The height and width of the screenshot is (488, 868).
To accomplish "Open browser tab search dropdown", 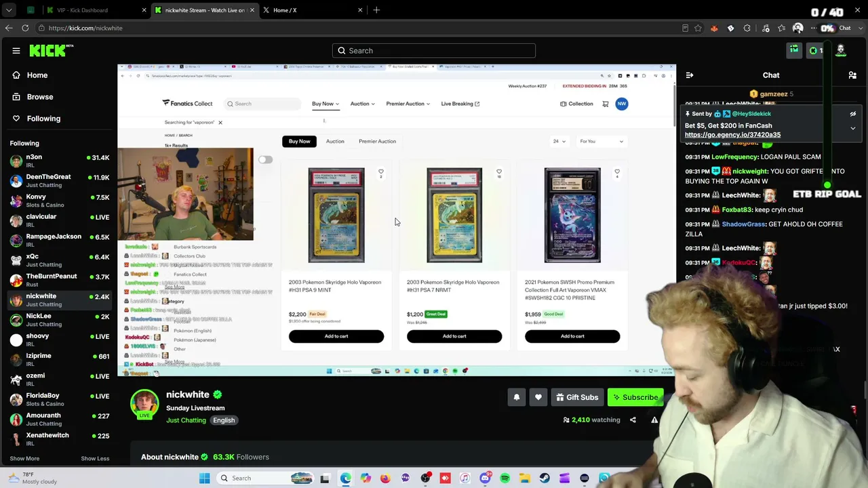I will pyautogui.click(x=9, y=10).
